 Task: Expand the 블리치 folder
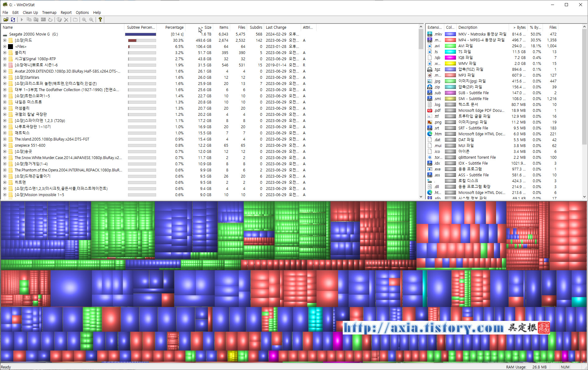[5, 53]
